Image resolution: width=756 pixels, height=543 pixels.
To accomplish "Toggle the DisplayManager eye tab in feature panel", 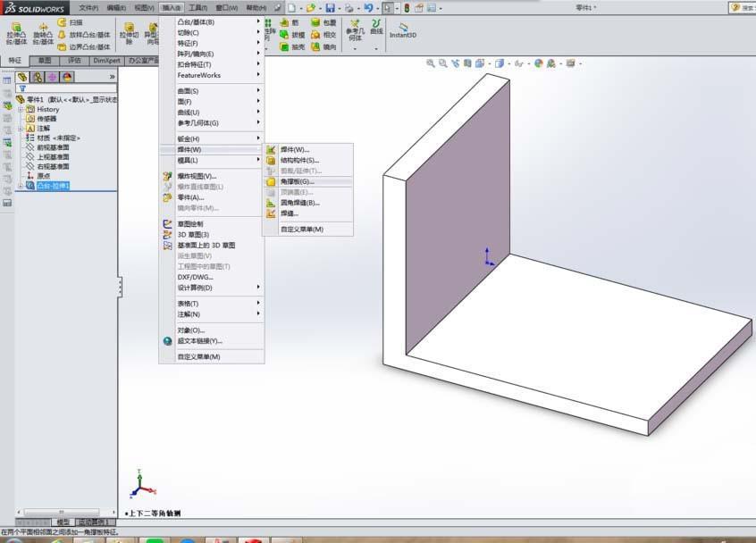I will (x=66, y=77).
